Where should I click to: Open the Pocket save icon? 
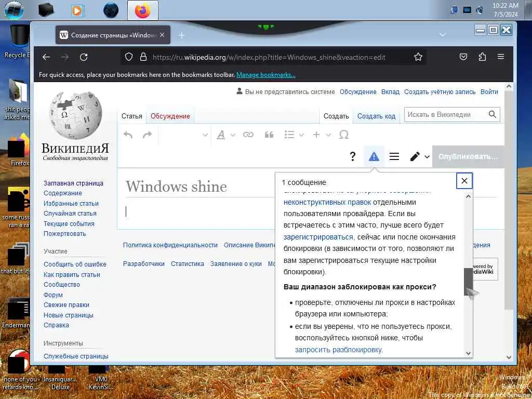[463, 57]
